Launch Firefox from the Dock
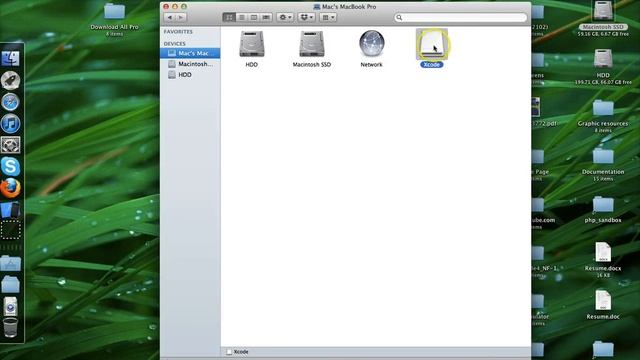The image size is (640, 360). tap(10, 188)
